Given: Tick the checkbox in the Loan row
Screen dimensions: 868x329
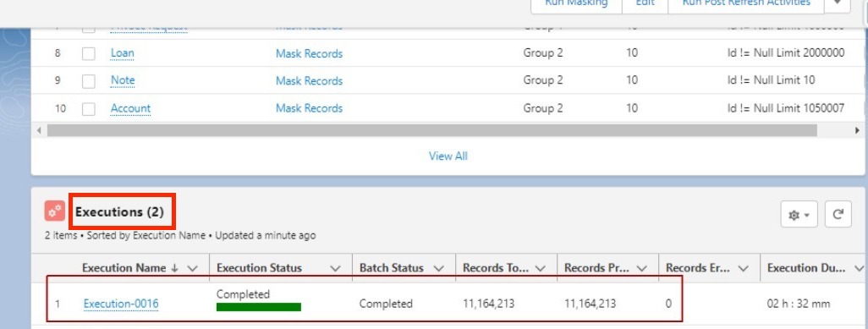Looking at the screenshot, I should click(x=89, y=54).
